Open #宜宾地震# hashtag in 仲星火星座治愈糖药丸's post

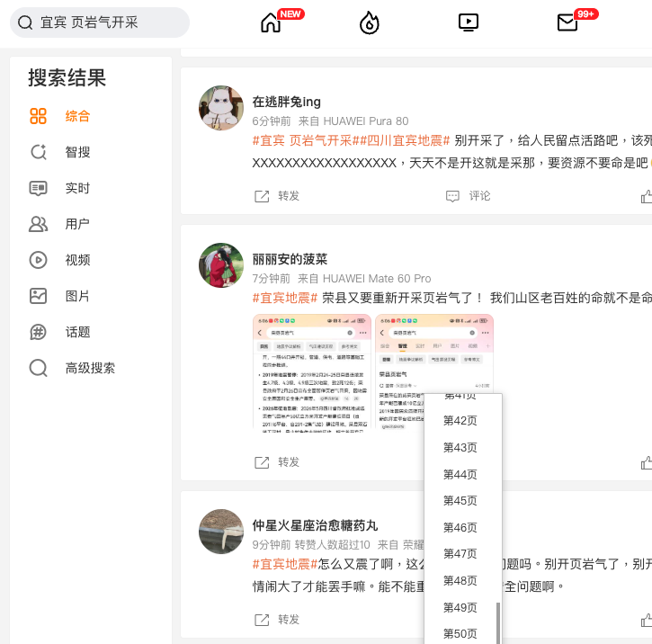coord(285,564)
